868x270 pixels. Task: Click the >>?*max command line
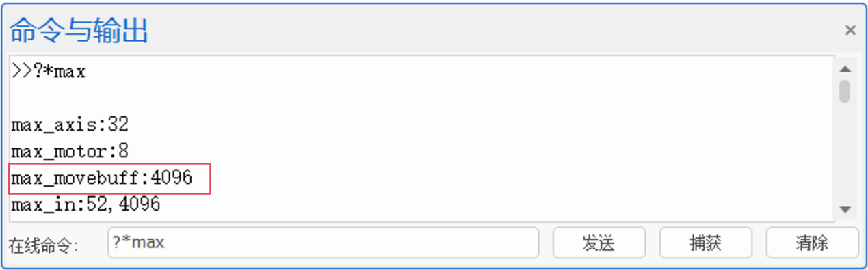click(x=49, y=71)
